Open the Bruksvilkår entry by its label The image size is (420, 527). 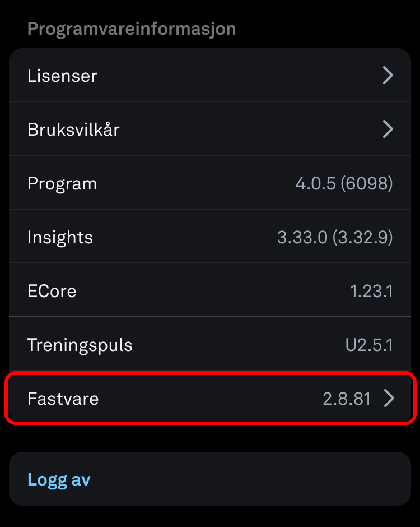point(73,130)
